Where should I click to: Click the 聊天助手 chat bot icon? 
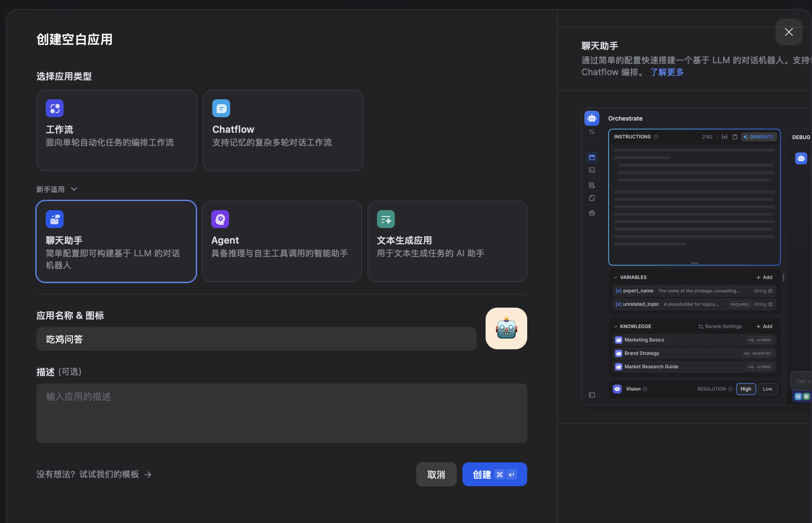55,219
